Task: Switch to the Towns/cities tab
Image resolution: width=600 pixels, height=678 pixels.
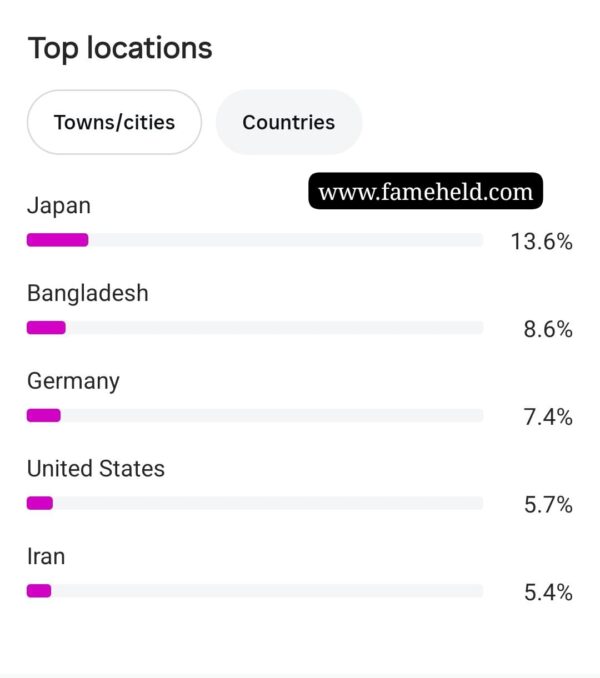Action: (x=114, y=122)
